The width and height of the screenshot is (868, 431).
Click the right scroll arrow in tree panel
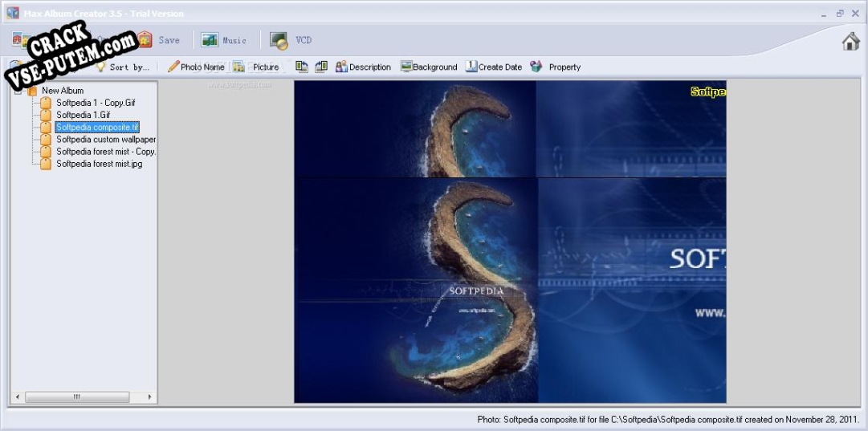149,396
